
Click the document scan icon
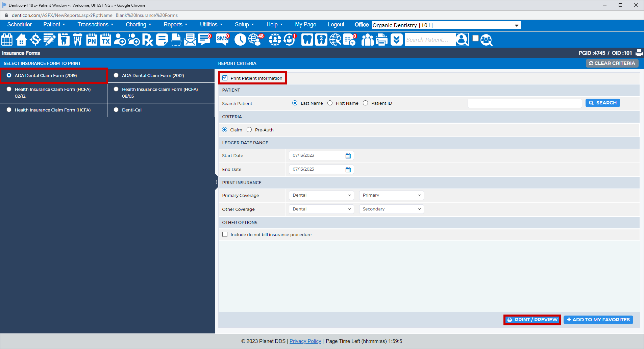click(x=176, y=40)
